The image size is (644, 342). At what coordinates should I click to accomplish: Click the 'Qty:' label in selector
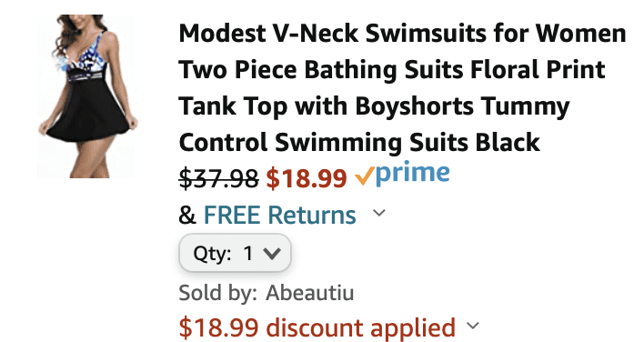click(x=212, y=254)
